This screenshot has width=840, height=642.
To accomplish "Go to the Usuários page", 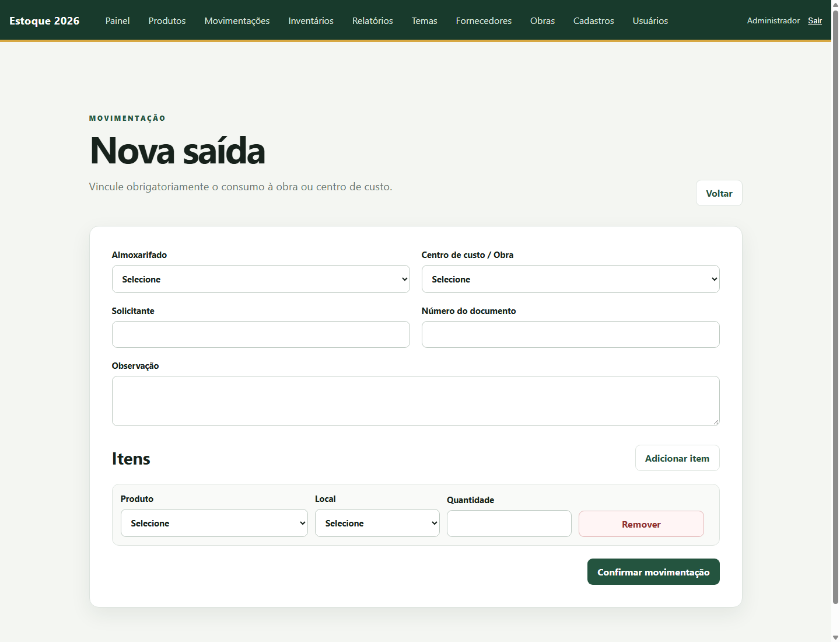I will (x=650, y=20).
